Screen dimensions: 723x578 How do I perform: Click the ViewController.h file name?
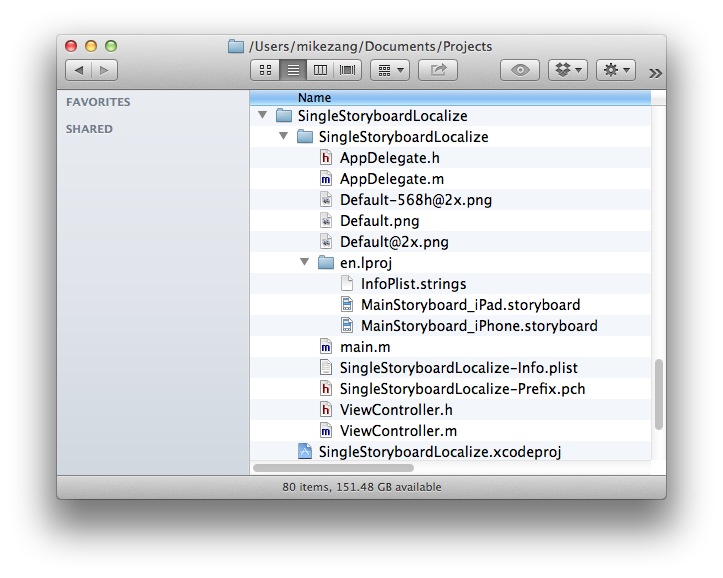tap(396, 410)
